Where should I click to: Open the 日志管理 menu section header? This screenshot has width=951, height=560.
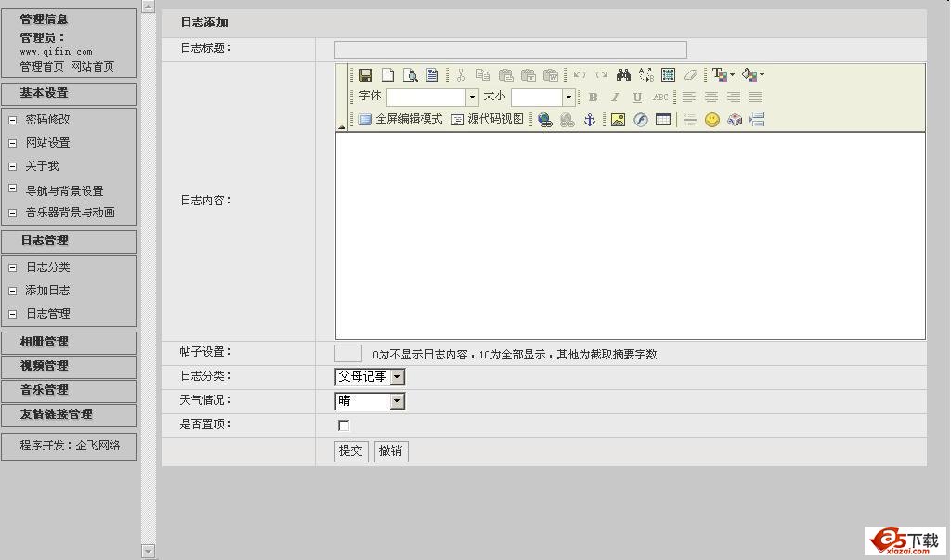(69, 241)
